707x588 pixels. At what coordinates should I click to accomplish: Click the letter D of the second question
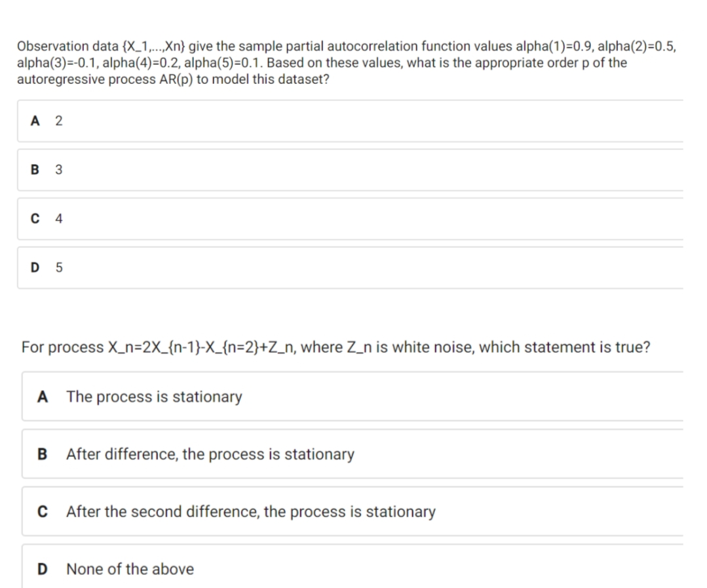pos(42,569)
